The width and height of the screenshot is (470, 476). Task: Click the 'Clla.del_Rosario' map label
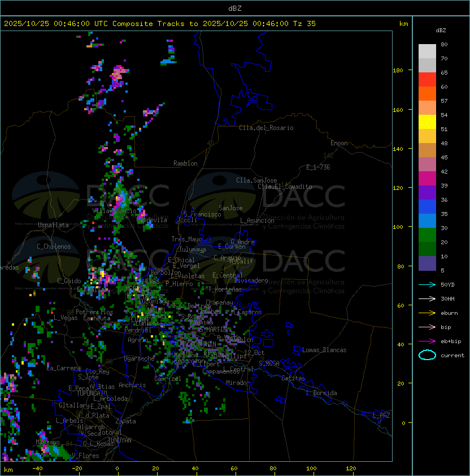tap(266, 128)
